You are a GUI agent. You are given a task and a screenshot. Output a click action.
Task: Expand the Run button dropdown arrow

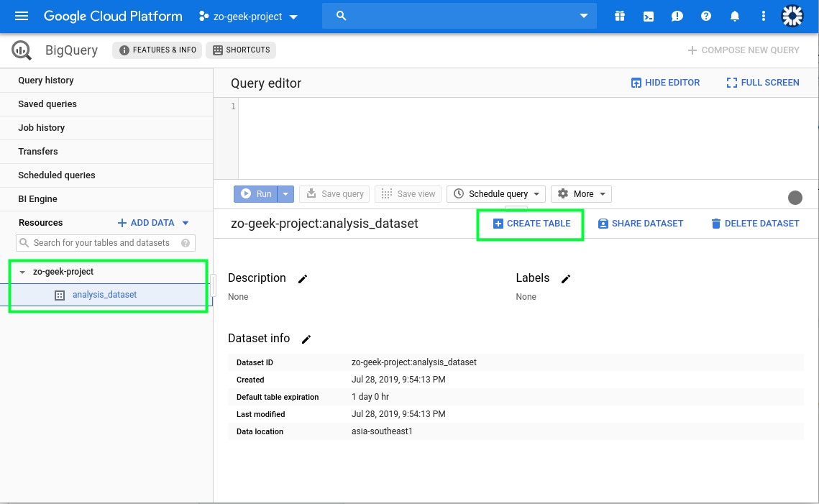tap(286, 194)
